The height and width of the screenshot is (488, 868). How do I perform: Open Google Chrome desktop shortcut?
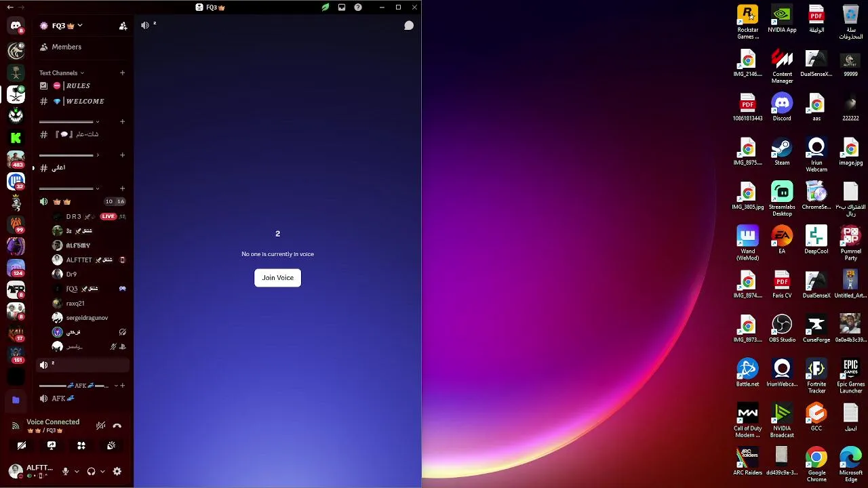click(816, 464)
